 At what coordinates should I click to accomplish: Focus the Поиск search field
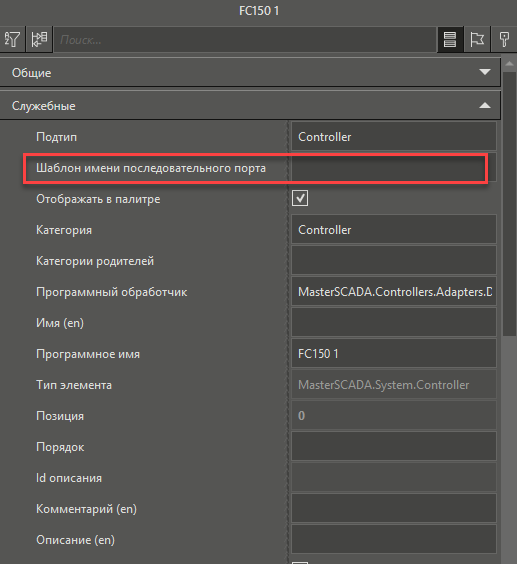tap(245, 40)
